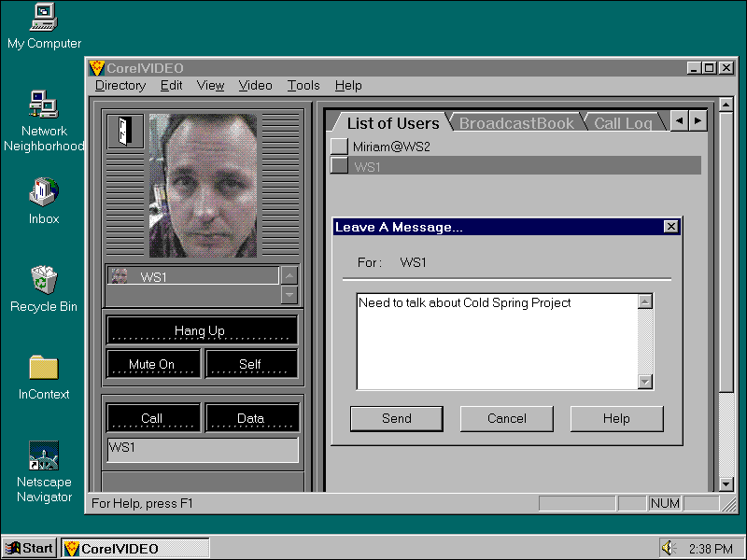Toggle the Self view button
The image size is (747, 560).
pyautogui.click(x=250, y=364)
